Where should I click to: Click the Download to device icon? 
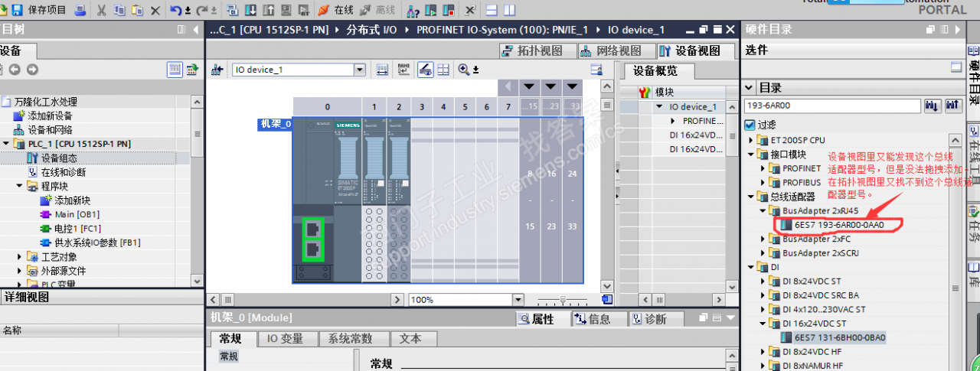coord(251,10)
